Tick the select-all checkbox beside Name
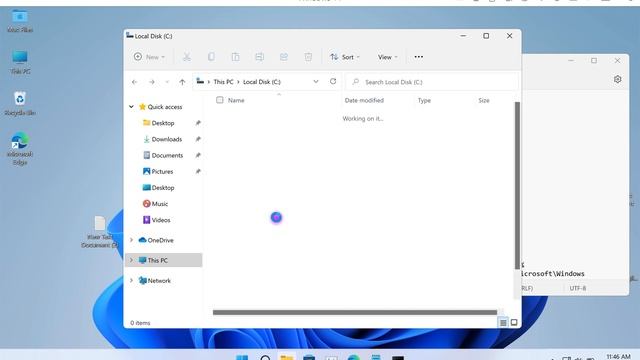The width and height of the screenshot is (640, 360). pos(220,100)
